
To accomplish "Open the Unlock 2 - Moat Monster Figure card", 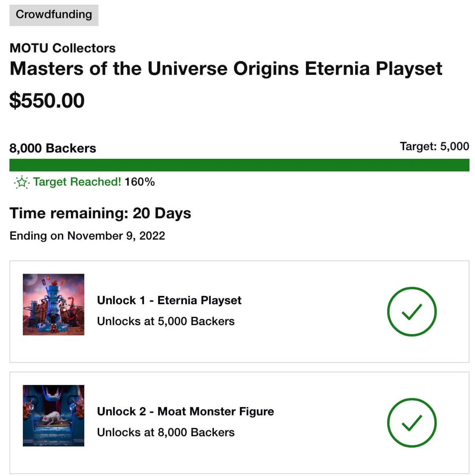I will tap(237, 422).
